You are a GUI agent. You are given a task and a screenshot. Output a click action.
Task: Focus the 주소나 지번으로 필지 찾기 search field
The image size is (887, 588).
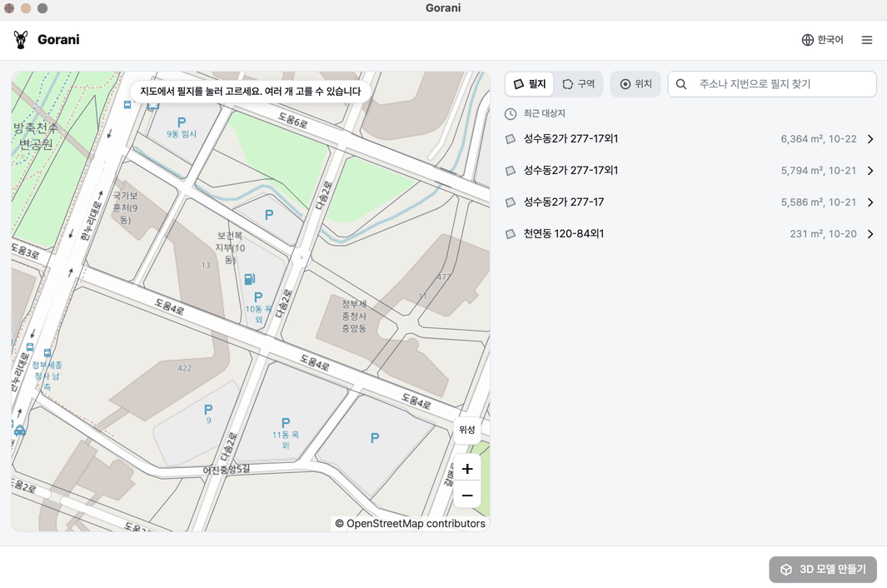point(772,84)
